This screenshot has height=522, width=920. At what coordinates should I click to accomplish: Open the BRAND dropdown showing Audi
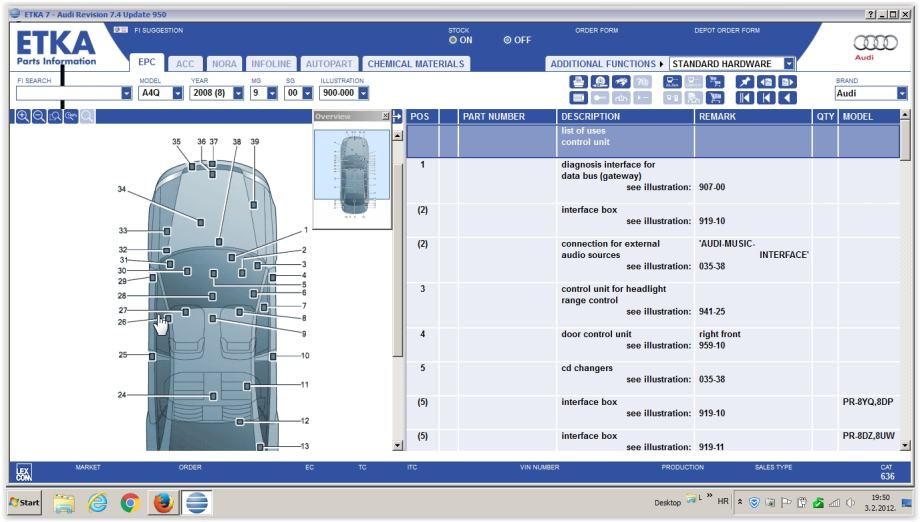click(902, 93)
